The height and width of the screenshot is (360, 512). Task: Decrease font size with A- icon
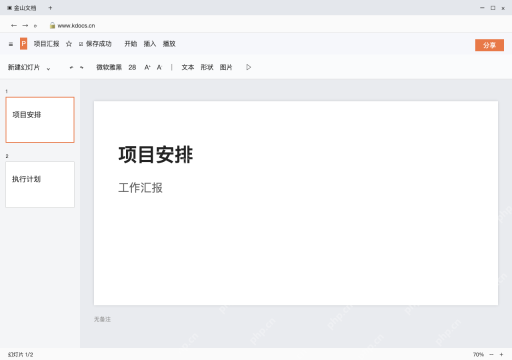pyautogui.click(x=159, y=67)
